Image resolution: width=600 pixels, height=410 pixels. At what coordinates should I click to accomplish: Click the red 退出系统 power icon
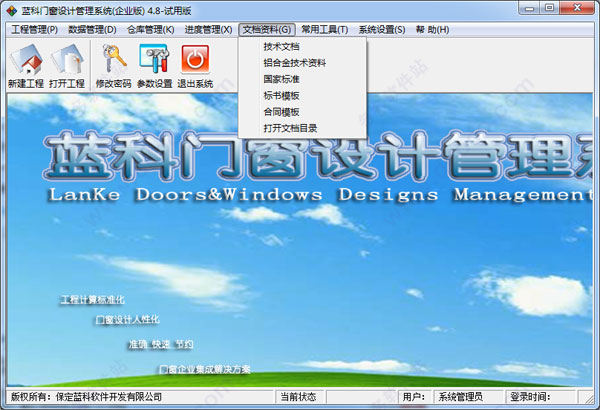pyautogui.click(x=195, y=59)
